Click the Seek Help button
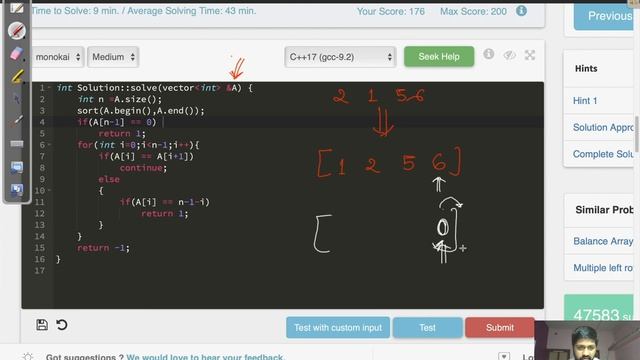 (439, 56)
